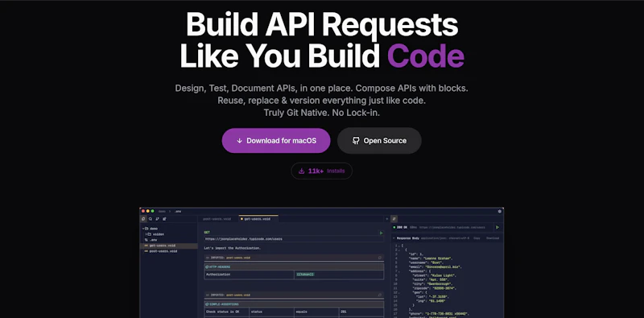The height and width of the screenshot is (318, 644).
Task: Click the purple 'Code' heading word
Action: 426,56
